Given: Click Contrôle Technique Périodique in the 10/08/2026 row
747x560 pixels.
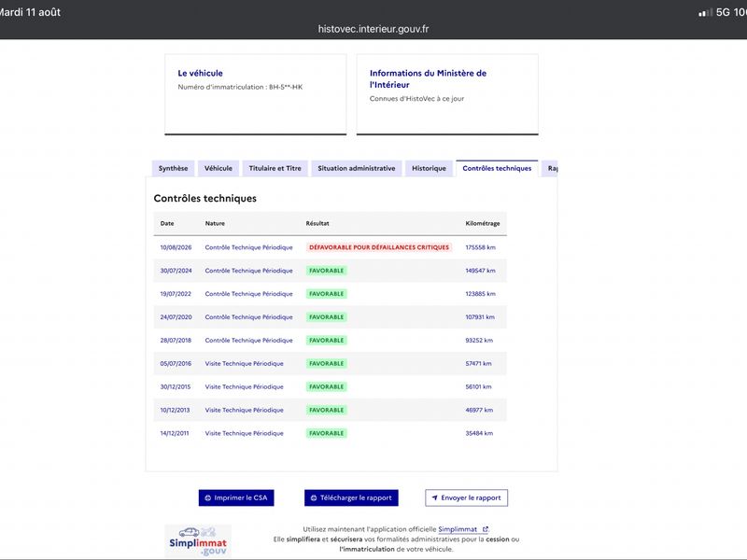Looking at the screenshot, I should pyautogui.click(x=248, y=247).
